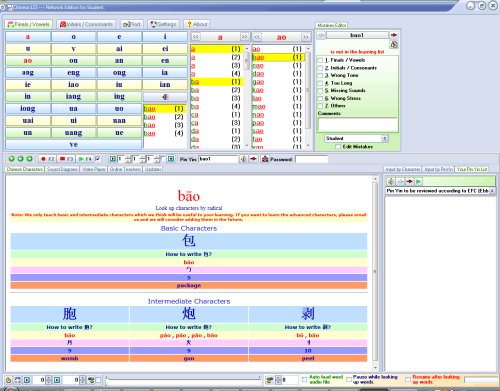Click the red arrow beside the Pin Yin field
Screen dimensions: 500x391
[x=253, y=159]
